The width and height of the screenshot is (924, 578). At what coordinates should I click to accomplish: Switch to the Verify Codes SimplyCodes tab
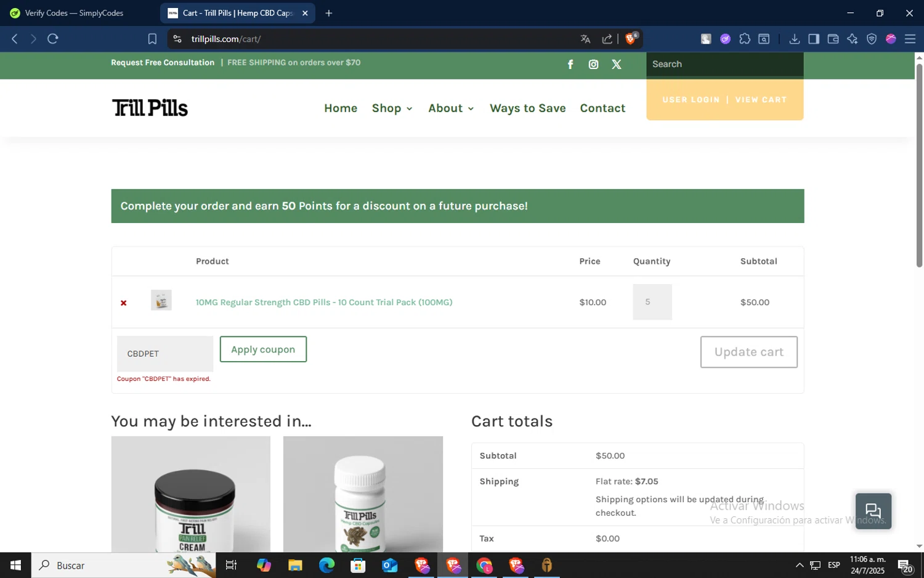[x=74, y=13]
